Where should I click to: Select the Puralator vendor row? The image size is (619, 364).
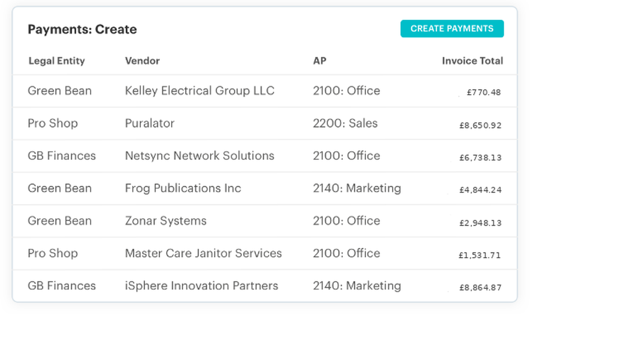coord(265,123)
